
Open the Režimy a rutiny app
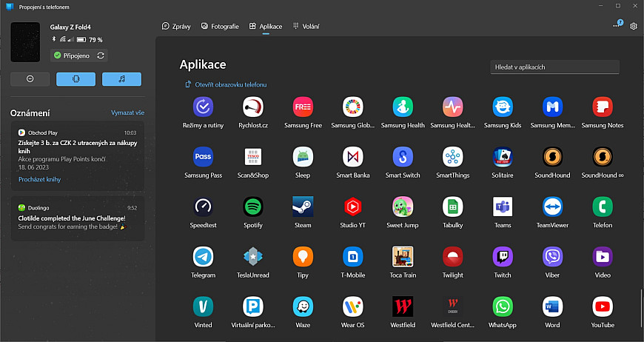[x=203, y=107]
